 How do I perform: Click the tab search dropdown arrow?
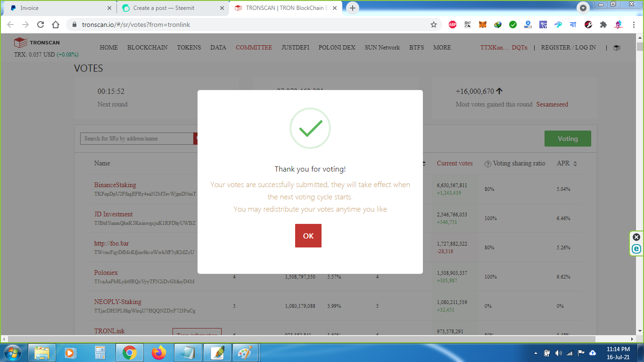(x=583, y=8)
